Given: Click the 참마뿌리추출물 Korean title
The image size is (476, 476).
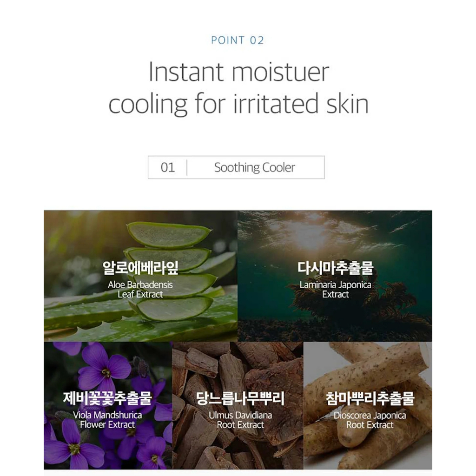Looking at the screenshot, I should [370, 398].
